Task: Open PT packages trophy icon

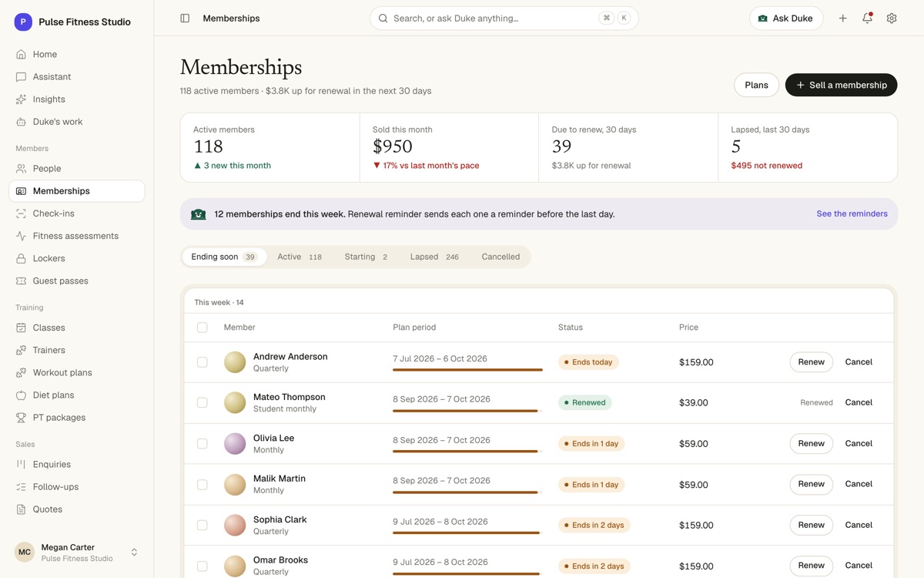Action: coord(21,418)
